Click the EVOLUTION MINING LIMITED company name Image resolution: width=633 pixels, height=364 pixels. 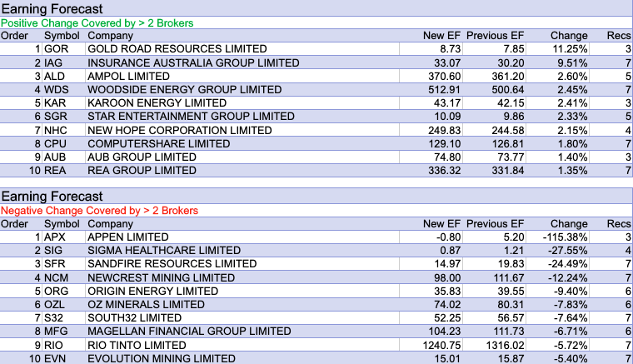pyautogui.click(x=162, y=358)
